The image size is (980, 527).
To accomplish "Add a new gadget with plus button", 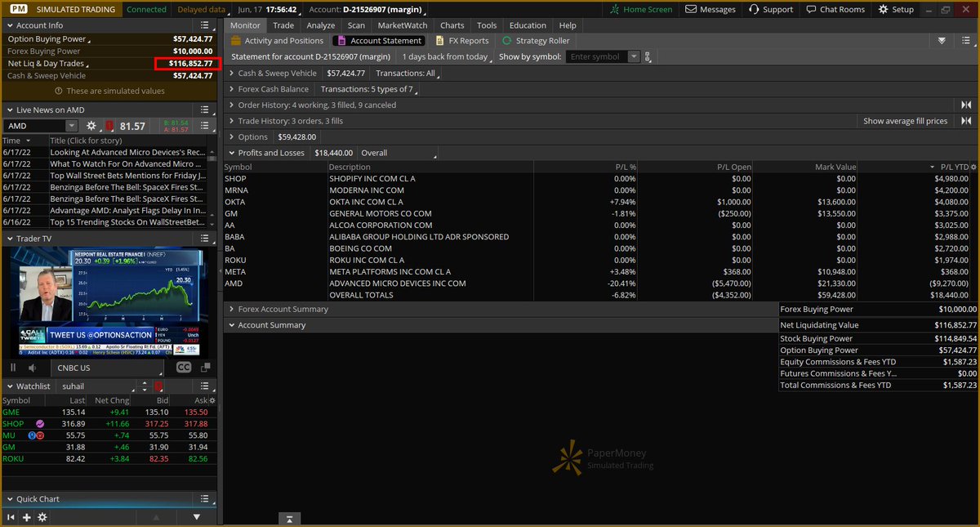I will (27, 517).
